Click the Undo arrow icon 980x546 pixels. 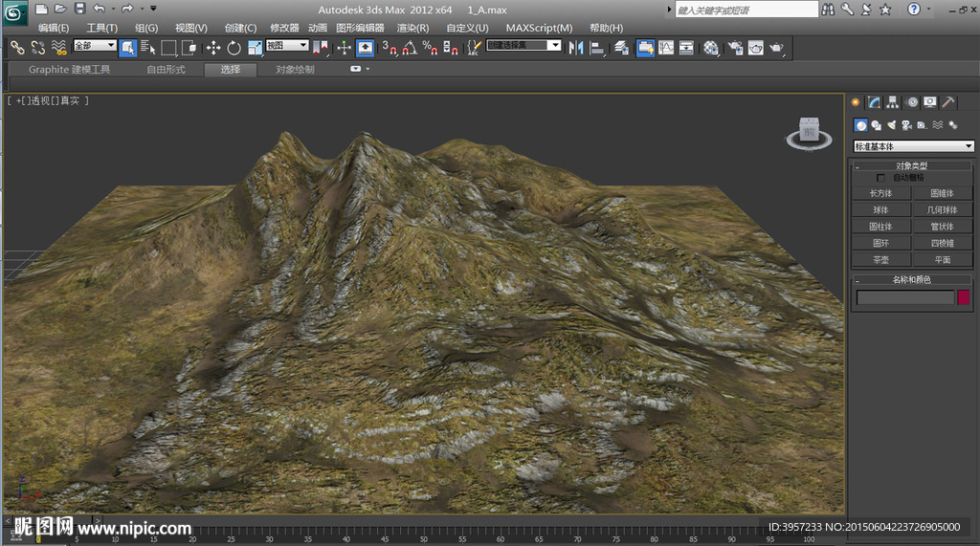pos(100,9)
